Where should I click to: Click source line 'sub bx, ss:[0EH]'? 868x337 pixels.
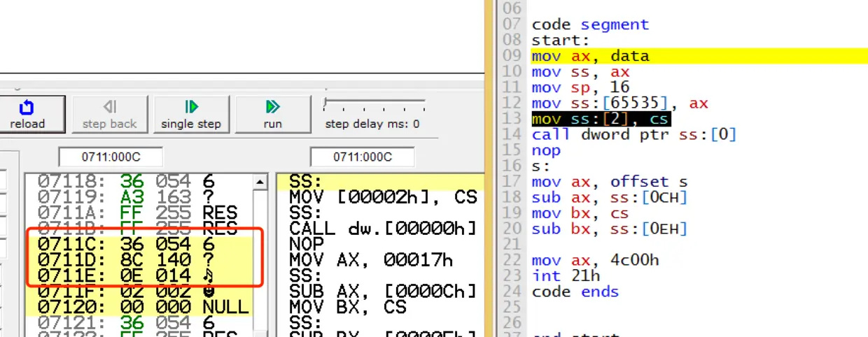point(610,229)
